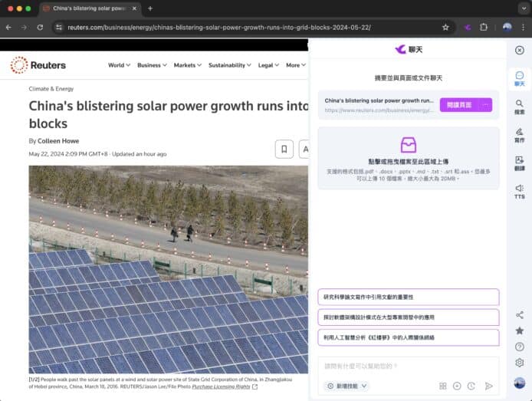Save article with Reuters bookmark button

tap(284, 149)
